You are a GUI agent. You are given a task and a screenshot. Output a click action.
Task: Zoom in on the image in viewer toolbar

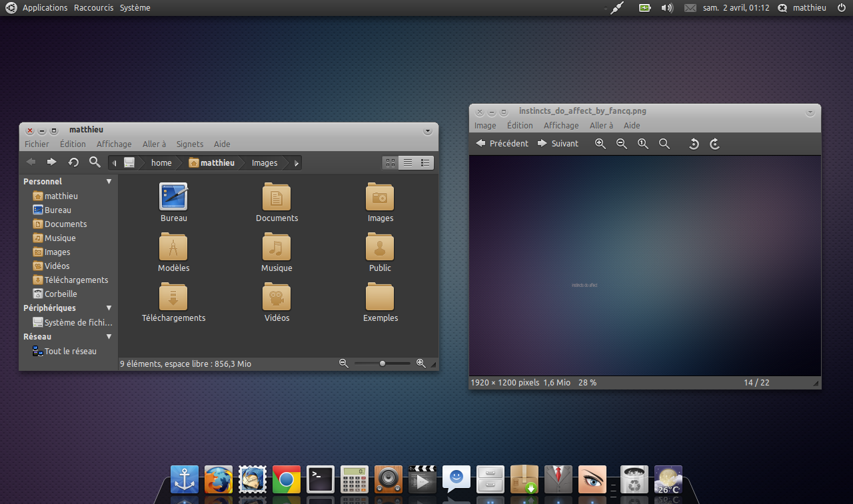[600, 144]
